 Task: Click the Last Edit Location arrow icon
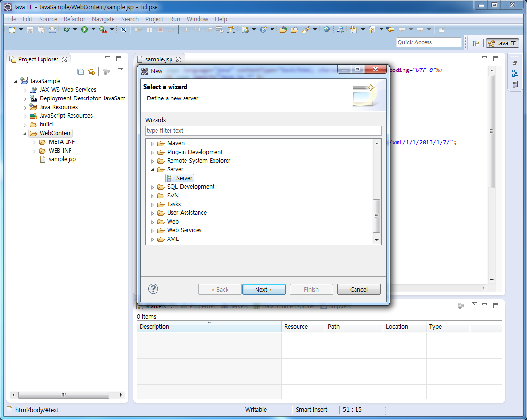point(390,30)
